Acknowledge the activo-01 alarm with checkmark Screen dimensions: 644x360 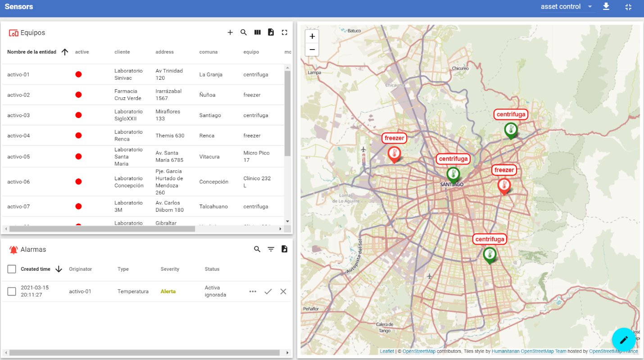[268, 292]
